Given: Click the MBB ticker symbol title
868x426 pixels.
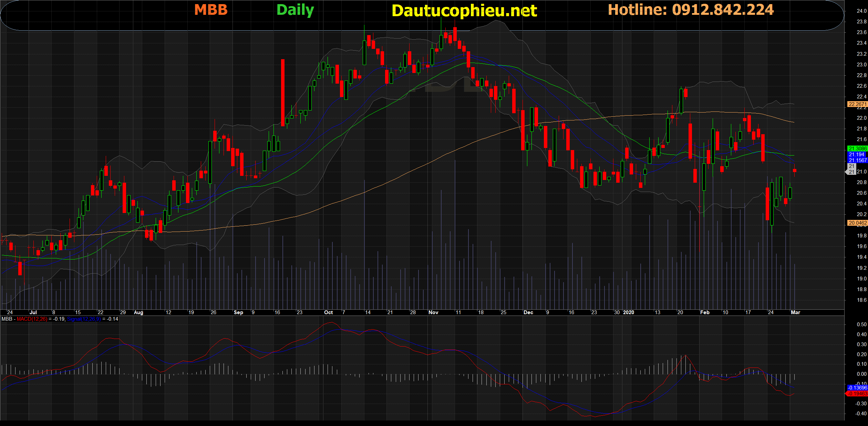Looking at the screenshot, I should click(x=211, y=10).
